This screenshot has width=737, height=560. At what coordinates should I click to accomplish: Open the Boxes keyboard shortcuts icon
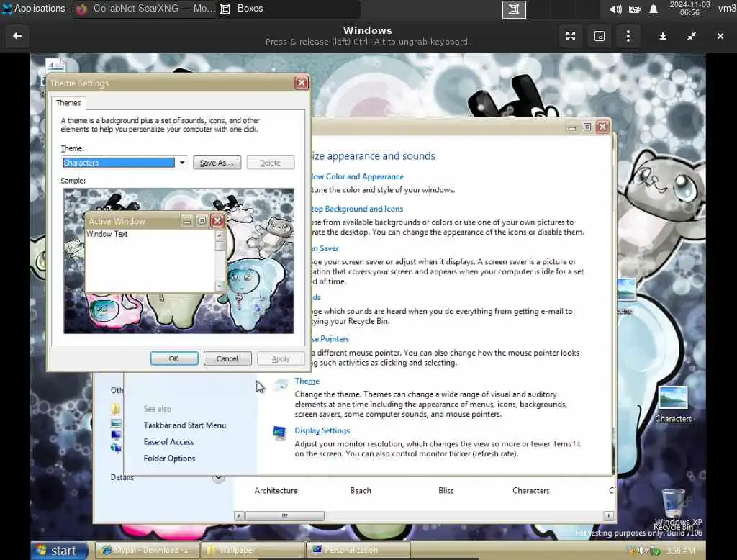(x=600, y=36)
